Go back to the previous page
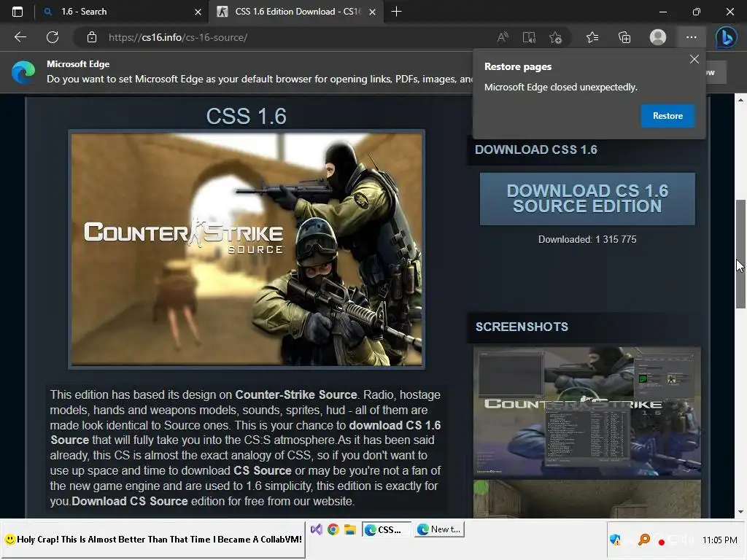This screenshot has height=560, width=747. [20, 37]
